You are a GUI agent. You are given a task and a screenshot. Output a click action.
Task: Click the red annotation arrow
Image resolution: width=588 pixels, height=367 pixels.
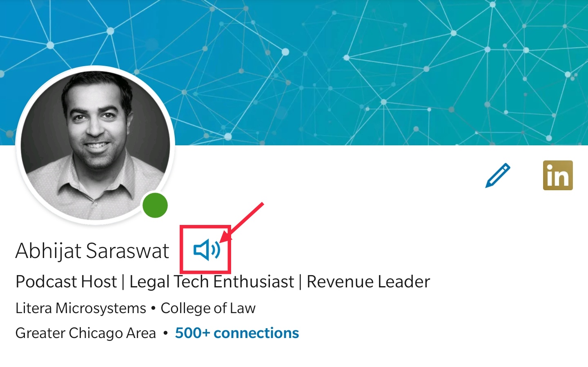click(x=242, y=222)
